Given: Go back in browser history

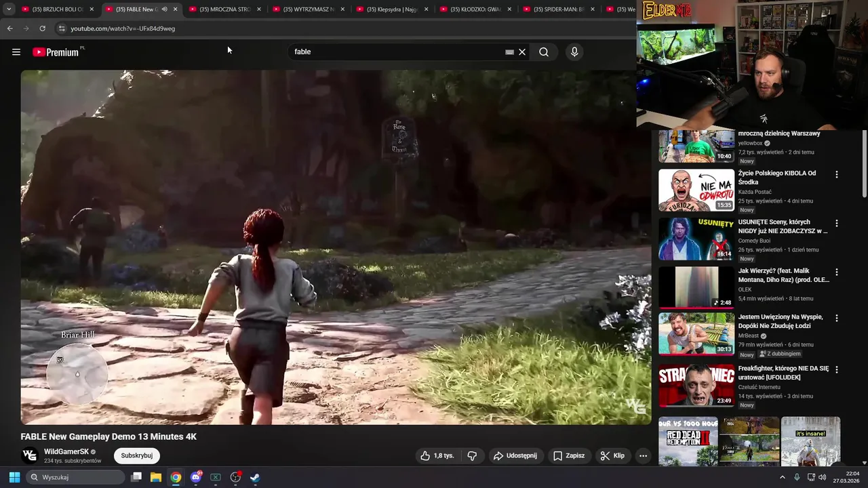Looking at the screenshot, I should [x=10, y=28].
